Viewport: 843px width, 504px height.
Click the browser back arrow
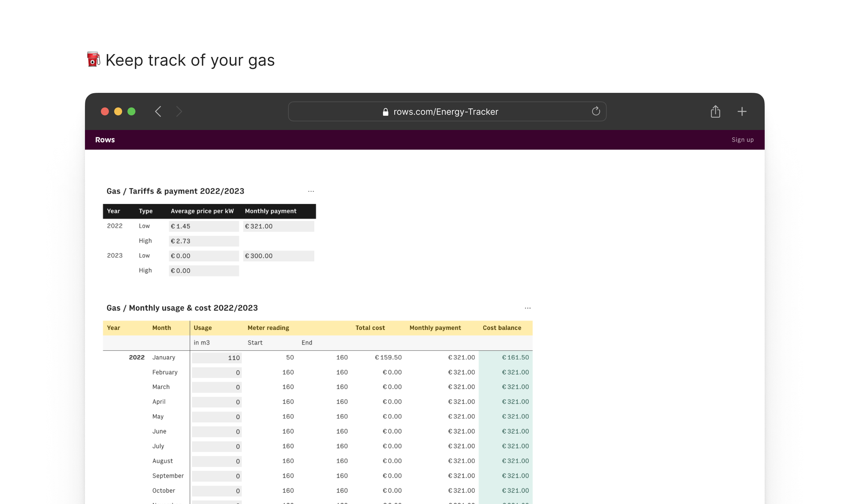[158, 111]
